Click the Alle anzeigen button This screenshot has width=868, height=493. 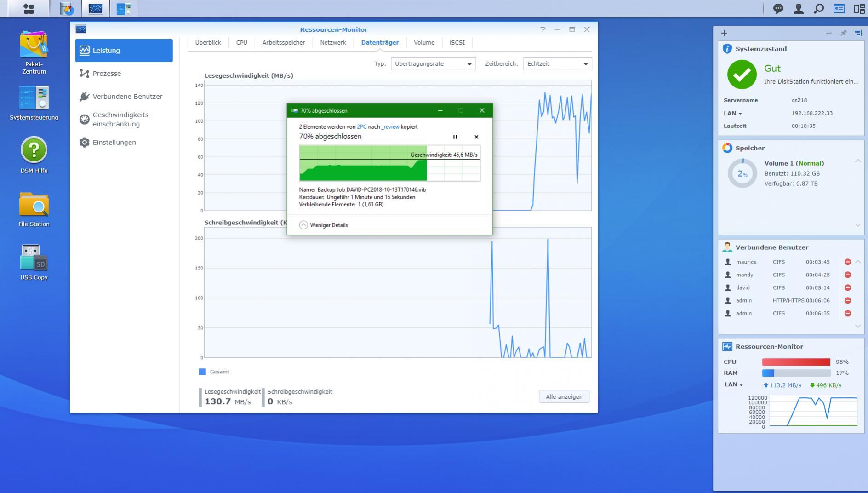point(564,396)
